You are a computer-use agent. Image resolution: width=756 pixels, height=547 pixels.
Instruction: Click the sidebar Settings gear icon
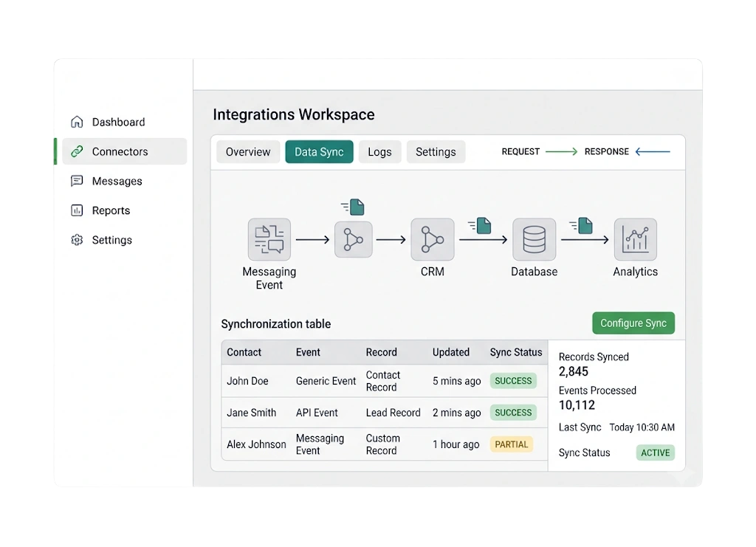pos(77,240)
